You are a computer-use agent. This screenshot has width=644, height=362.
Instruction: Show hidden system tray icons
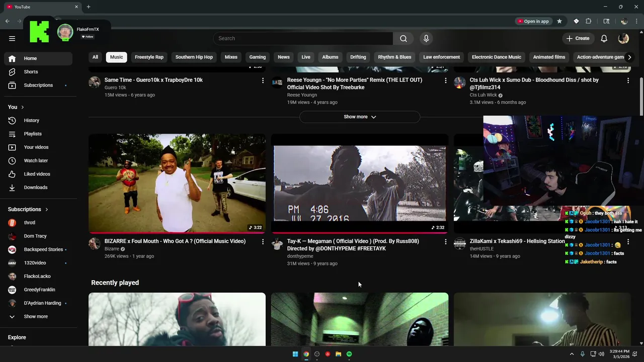[572, 354]
